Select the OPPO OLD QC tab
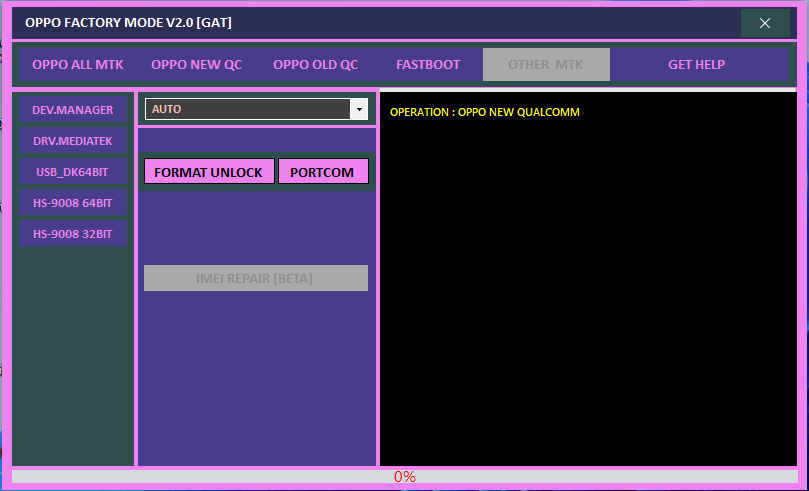 pos(315,65)
